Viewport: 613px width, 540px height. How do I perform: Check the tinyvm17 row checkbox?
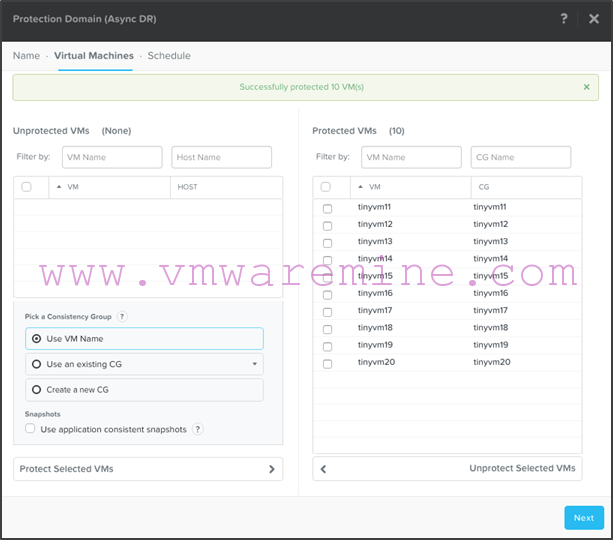click(x=328, y=312)
